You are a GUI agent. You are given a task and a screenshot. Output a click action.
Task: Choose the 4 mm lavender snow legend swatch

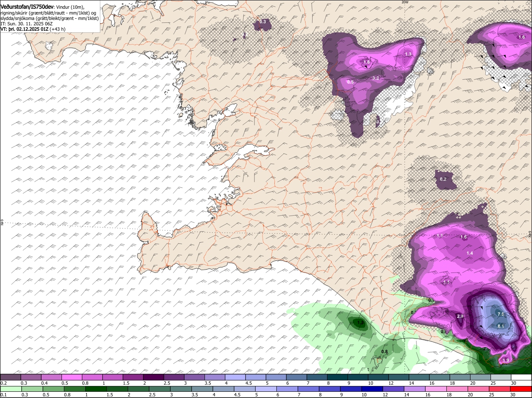[x=235, y=377]
